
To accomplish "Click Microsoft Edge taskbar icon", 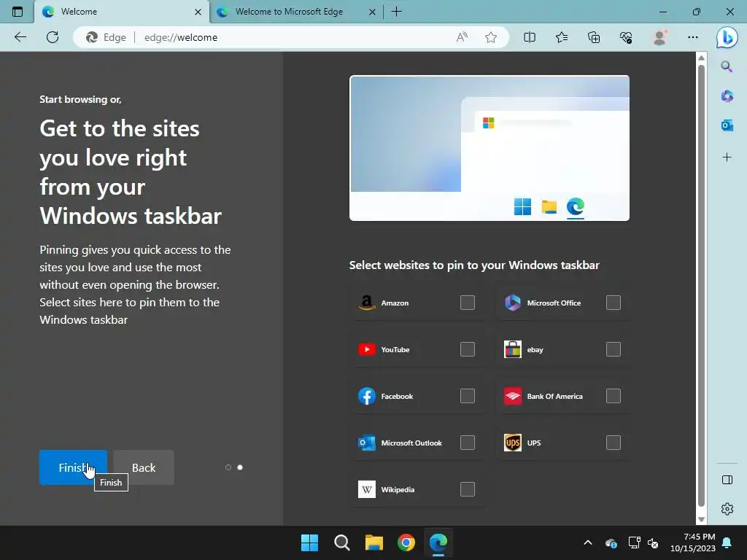I will (438, 542).
